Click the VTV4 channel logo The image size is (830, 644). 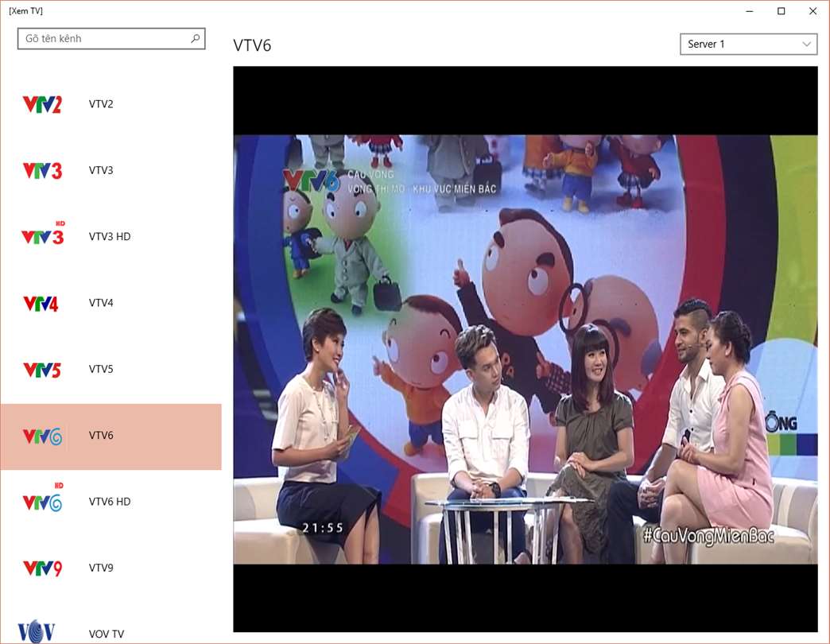[x=41, y=303]
